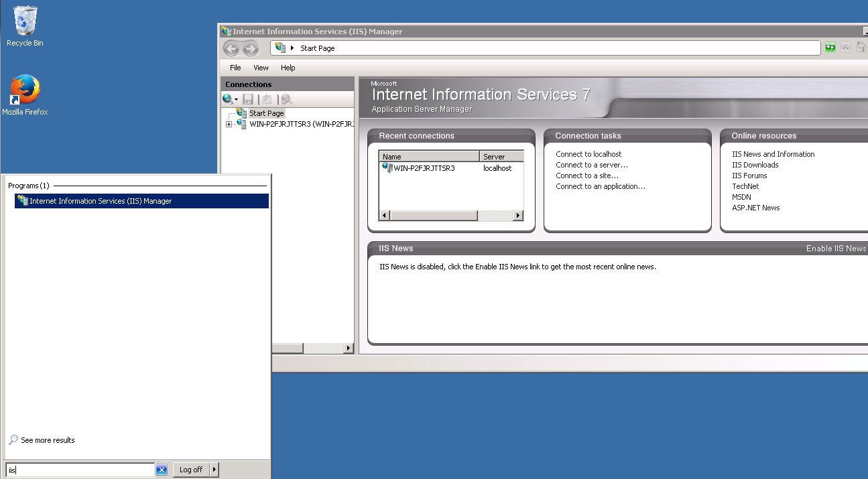Image resolution: width=868 pixels, height=479 pixels.
Task: Click the Start Page address bar field
Action: pyautogui.click(x=546, y=48)
